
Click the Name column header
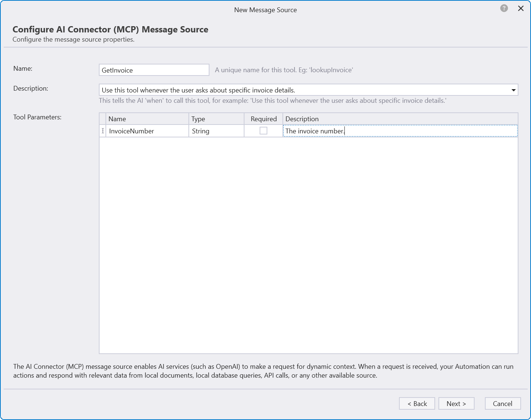coord(147,119)
